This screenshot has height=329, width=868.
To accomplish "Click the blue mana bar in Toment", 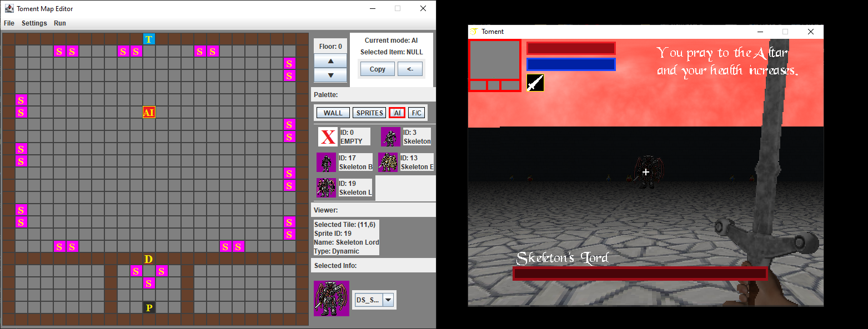I will [x=571, y=64].
